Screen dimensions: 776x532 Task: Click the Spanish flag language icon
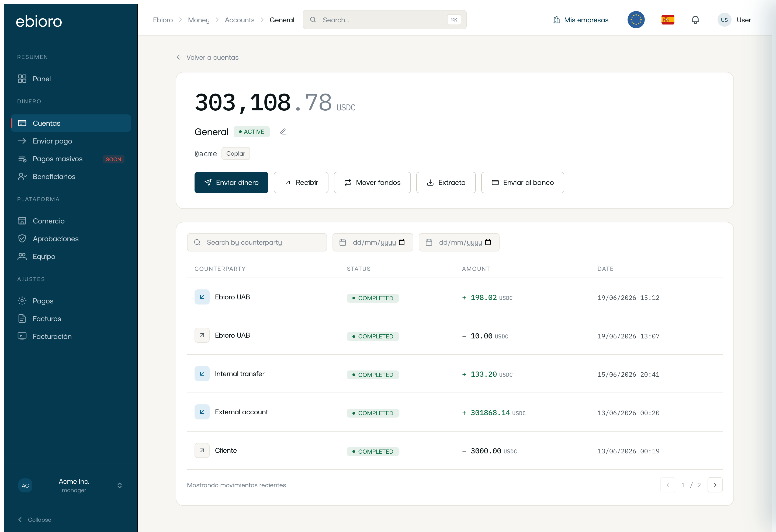668,20
